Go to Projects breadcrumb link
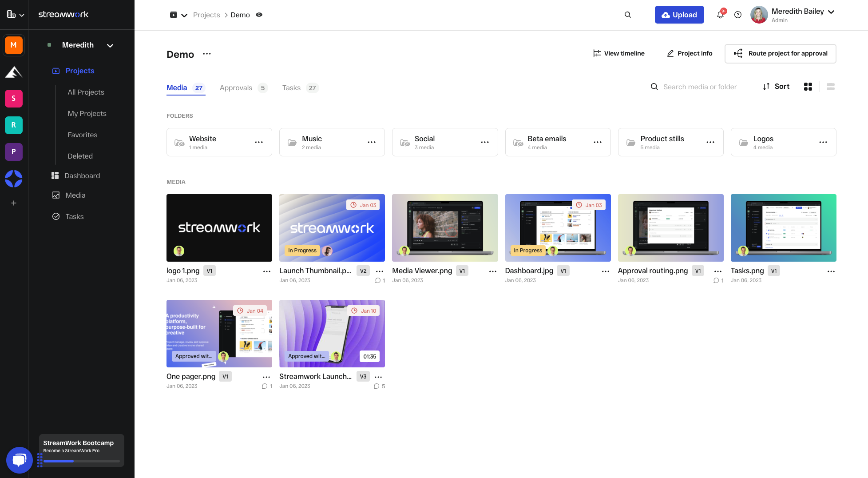This screenshot has height=478, width=868. (206, 15)
